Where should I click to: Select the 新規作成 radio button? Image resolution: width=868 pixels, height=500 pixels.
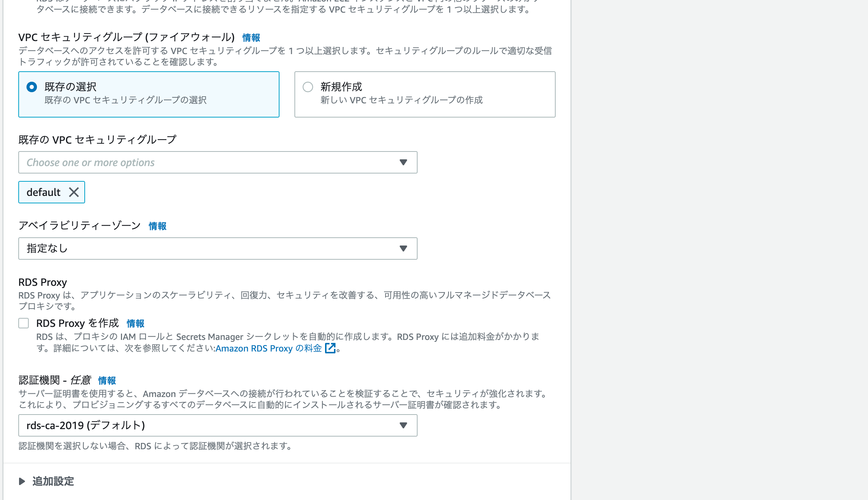coord(307,87)
